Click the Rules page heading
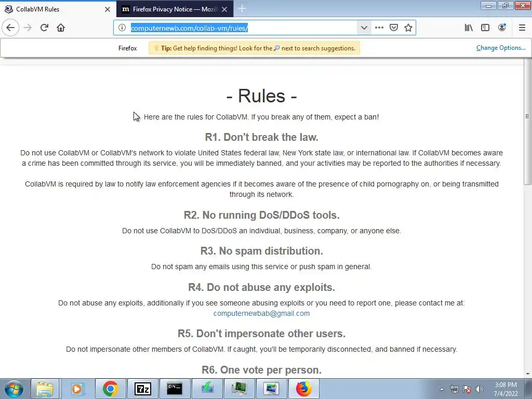The height and width of the screenshot is (399, 532). [261, 96]
